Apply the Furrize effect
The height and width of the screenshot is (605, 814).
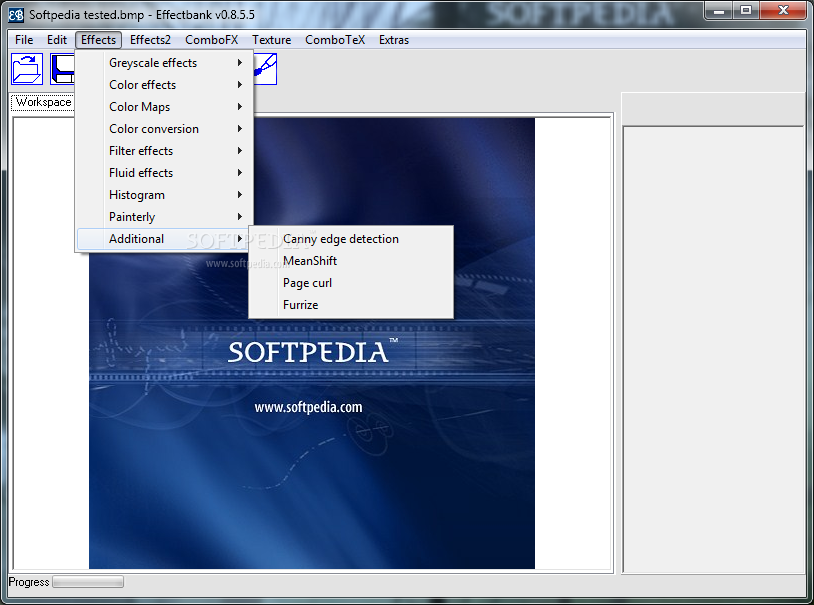[x=351, y=305]
